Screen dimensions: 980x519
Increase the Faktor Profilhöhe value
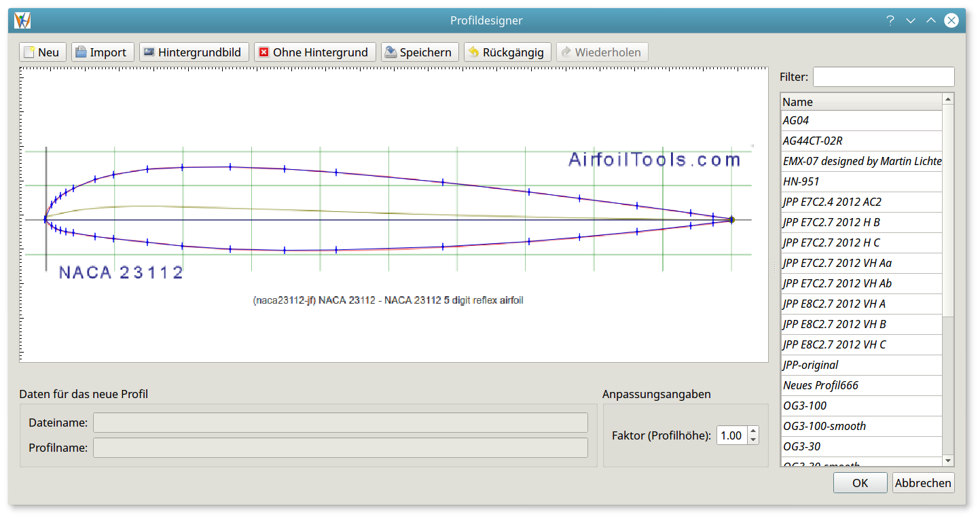click(x=752, y=431)
